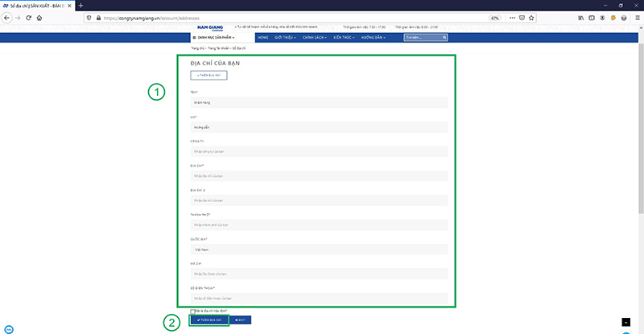This screenshot has width=644, height=334.
Task: Focus the Thành phố city field
Action: click(319, 225)
